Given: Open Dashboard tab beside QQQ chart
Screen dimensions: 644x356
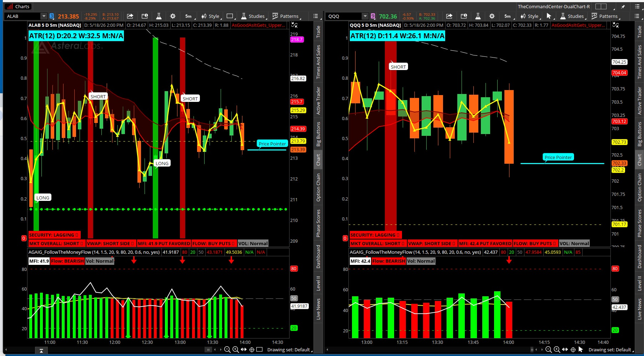Looking at the screenshot, I should [639, 257].
